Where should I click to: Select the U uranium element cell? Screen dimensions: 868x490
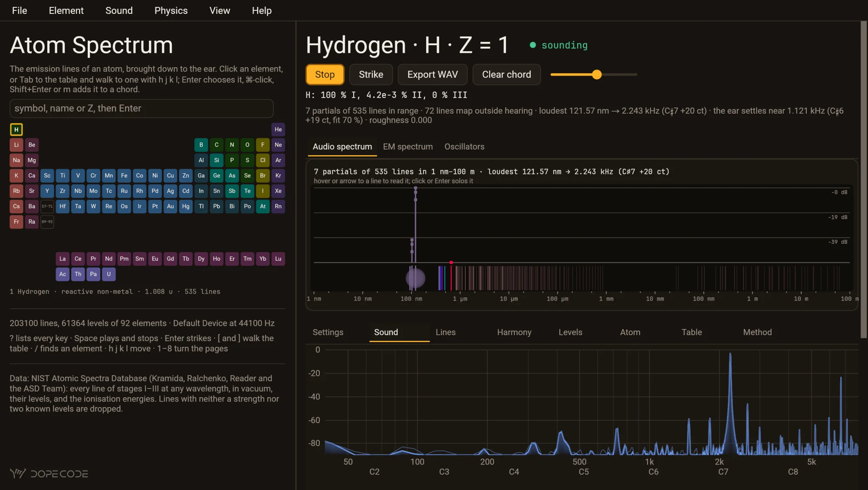[x=109, y=274]
